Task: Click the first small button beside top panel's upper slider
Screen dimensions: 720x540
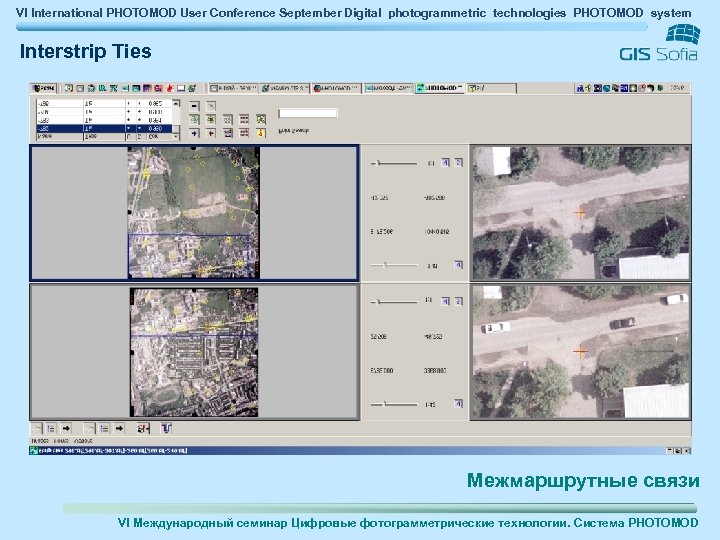Action: pos(445,162)
